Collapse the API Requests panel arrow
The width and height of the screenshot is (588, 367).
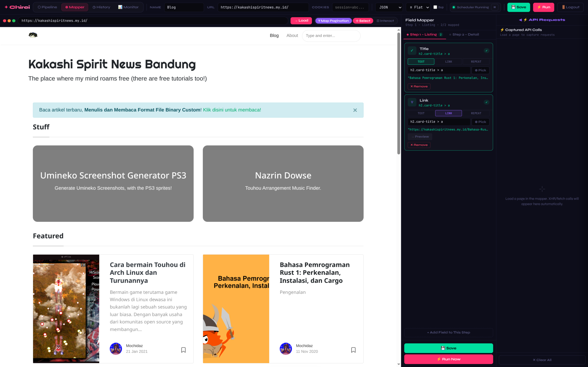click(x=520, y=20)
